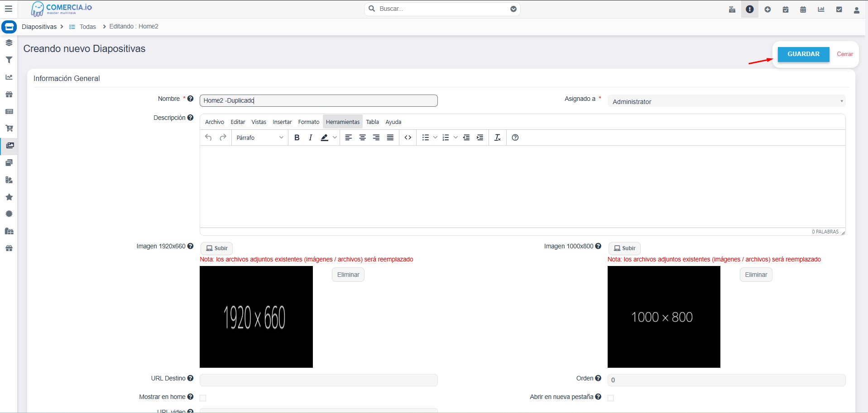Open the shopping cart sidebar icon
868x413 pixels.
(9, 128)
